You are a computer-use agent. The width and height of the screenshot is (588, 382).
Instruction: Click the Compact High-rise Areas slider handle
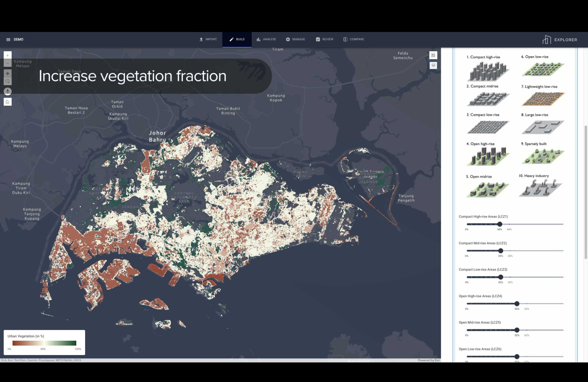pyautogui.click(x=500, y=224)
